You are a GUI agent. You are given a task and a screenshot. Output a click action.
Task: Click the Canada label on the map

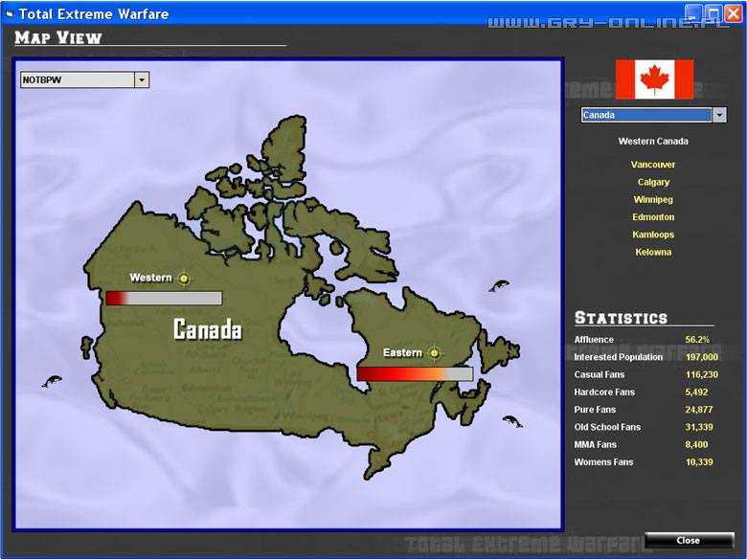pos(207,330)
